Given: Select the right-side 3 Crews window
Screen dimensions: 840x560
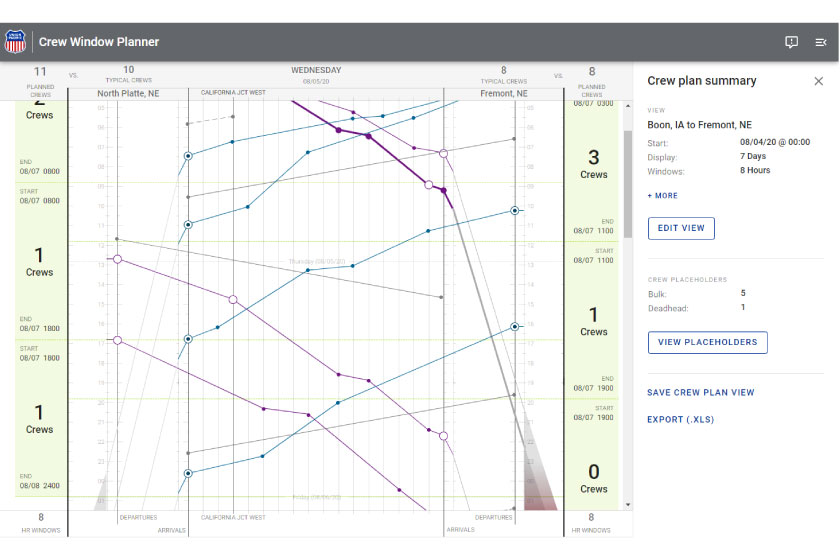Looking at the screenshot, I should pos(593,164).
